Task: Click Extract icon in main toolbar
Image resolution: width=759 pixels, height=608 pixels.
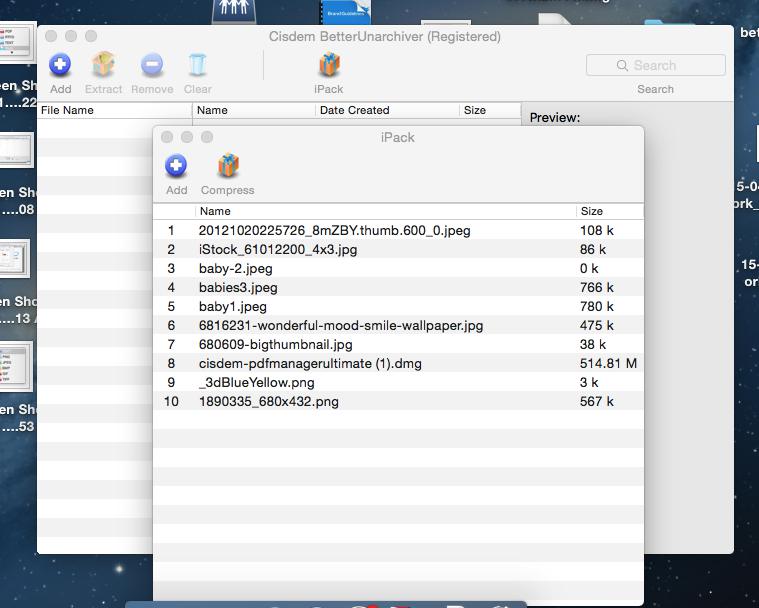Action: [x=103, y=64]
